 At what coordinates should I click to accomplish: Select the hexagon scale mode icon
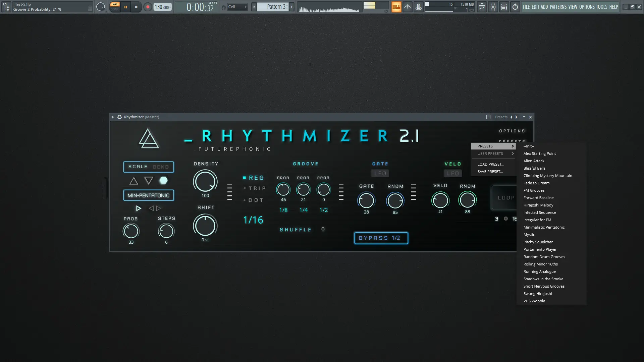coord(163,180)
